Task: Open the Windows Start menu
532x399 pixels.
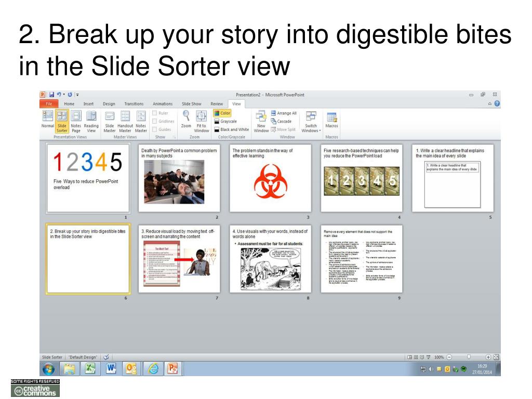Action: click(48, 368)
